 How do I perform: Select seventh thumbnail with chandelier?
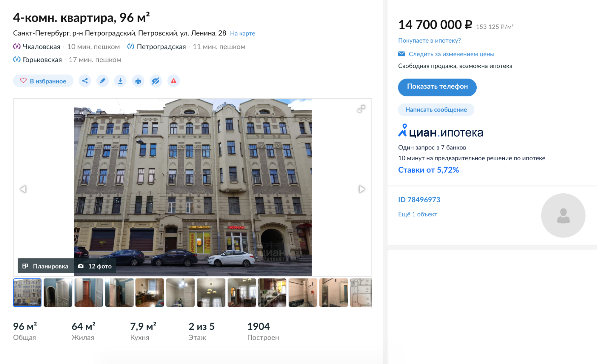click(211, 292)
